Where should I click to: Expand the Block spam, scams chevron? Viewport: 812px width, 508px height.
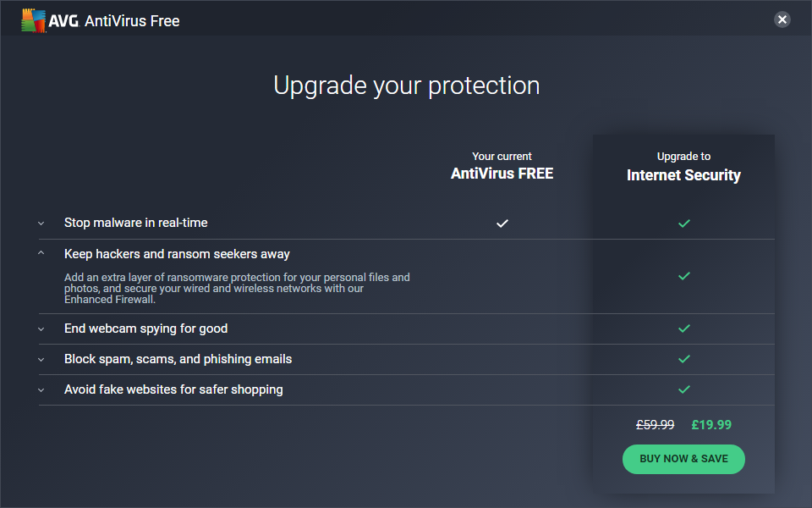pos(41,359)
